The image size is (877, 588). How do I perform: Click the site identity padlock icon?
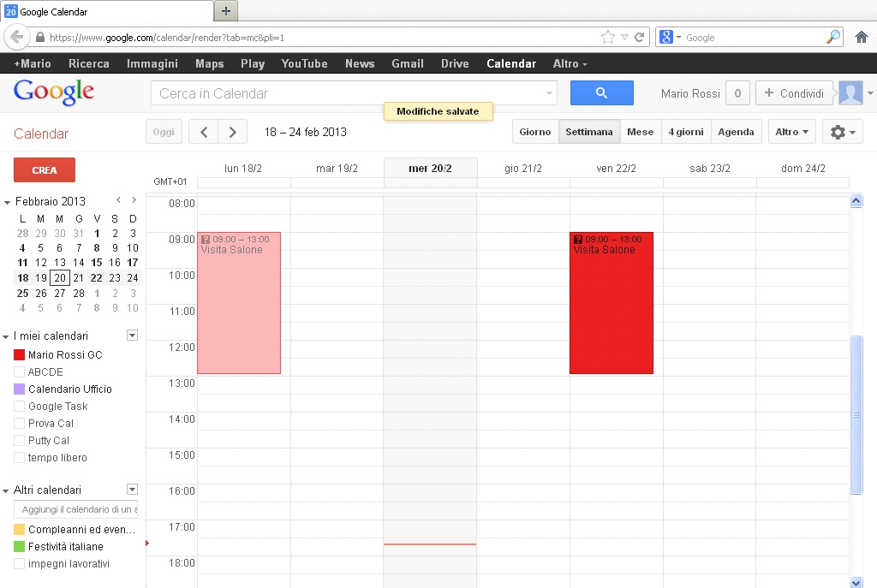[x=39, y=38]
